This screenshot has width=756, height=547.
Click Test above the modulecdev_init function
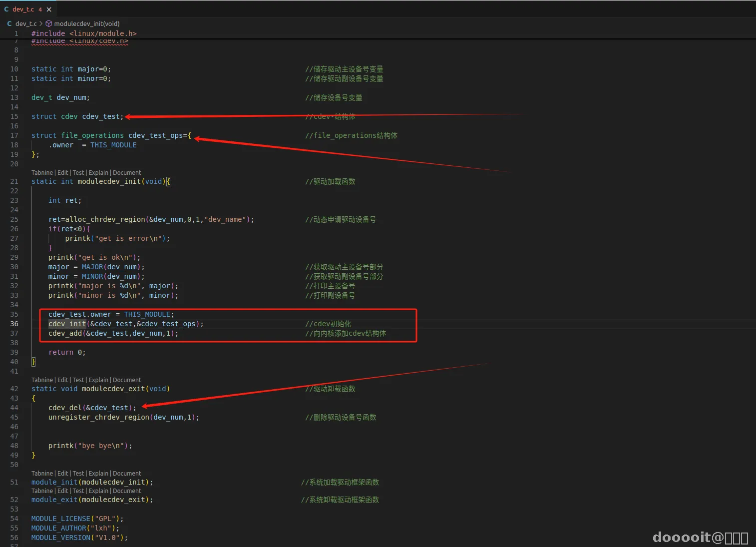point(78,173)
